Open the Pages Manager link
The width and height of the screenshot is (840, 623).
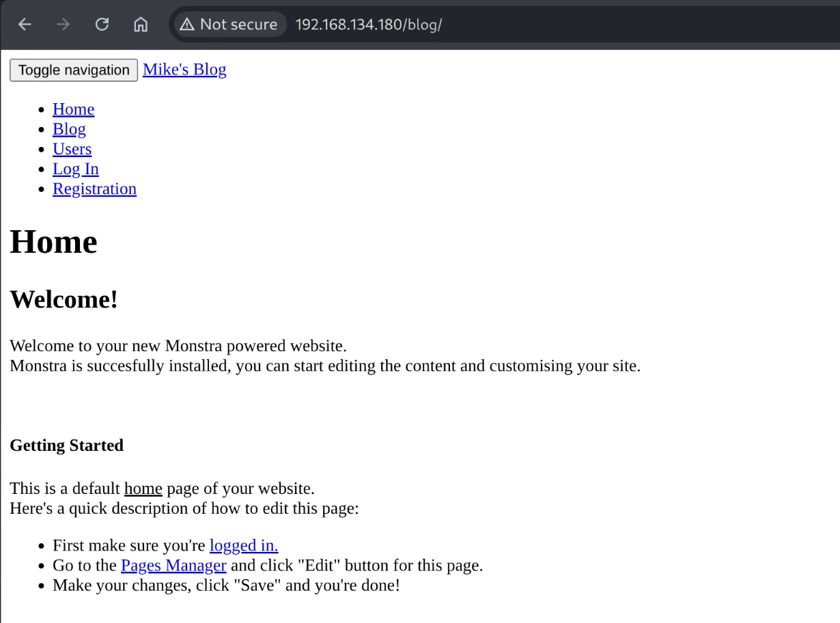pyautogui.click(x=173, y=565)
